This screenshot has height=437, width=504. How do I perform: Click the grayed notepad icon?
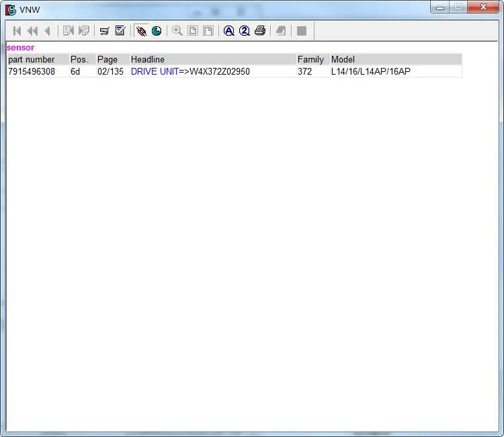[x=281, y=31]
